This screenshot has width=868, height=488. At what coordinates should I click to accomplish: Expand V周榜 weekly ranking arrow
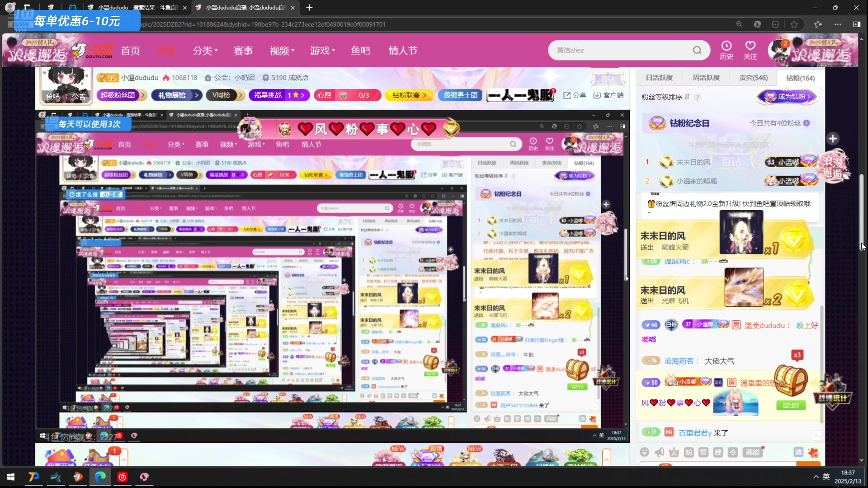pyautogui.click(x=241, y=95)
